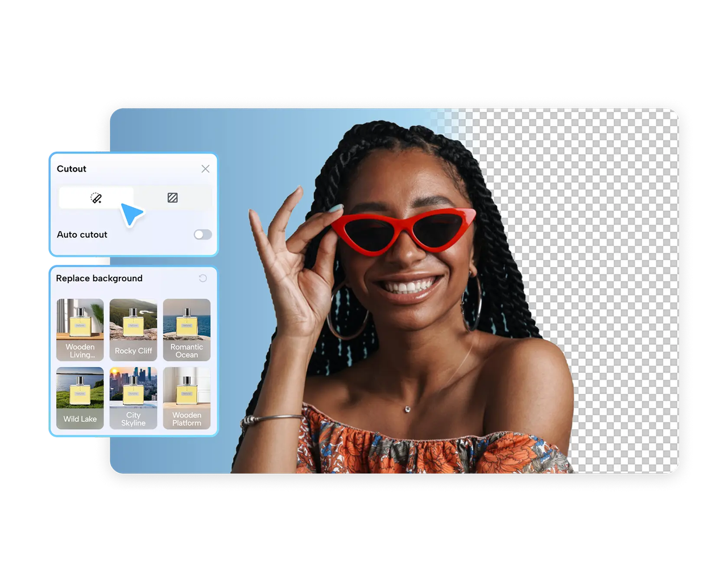This screenshot has width=728, height=582.
Task: Enable the Auto cutout toggle
Action: 202,235
